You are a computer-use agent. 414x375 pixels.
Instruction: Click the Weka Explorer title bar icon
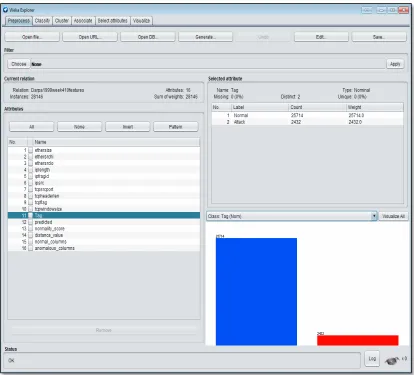coord(5,10)
